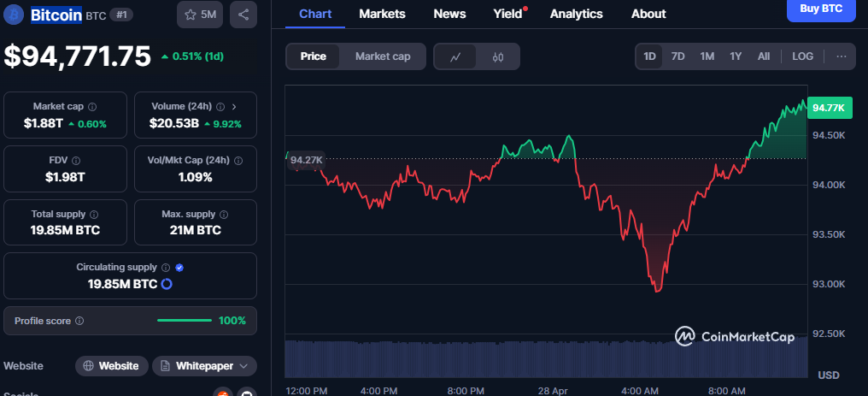868x396 pixels.
Task: Switch chart to candlestick view icon
Action: pos(498,56)
